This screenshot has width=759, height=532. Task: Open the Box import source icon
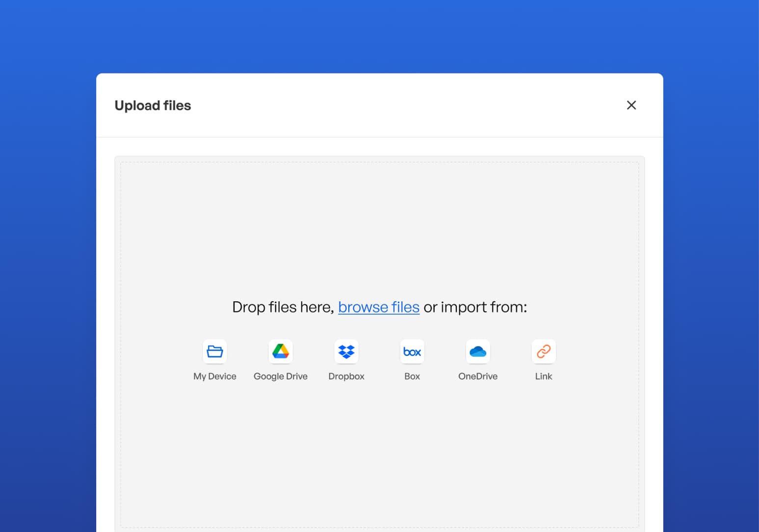tap(412, 351)
